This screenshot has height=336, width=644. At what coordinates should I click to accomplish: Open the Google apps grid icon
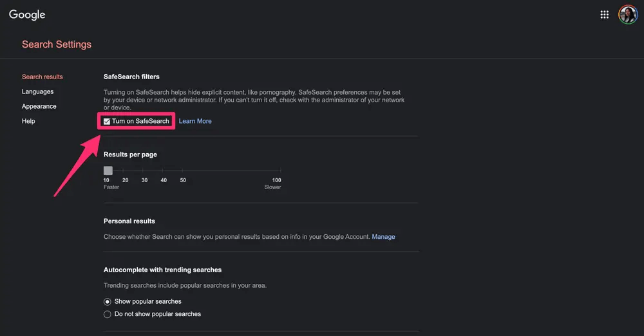pyautogui.click(x=604, y=15)
